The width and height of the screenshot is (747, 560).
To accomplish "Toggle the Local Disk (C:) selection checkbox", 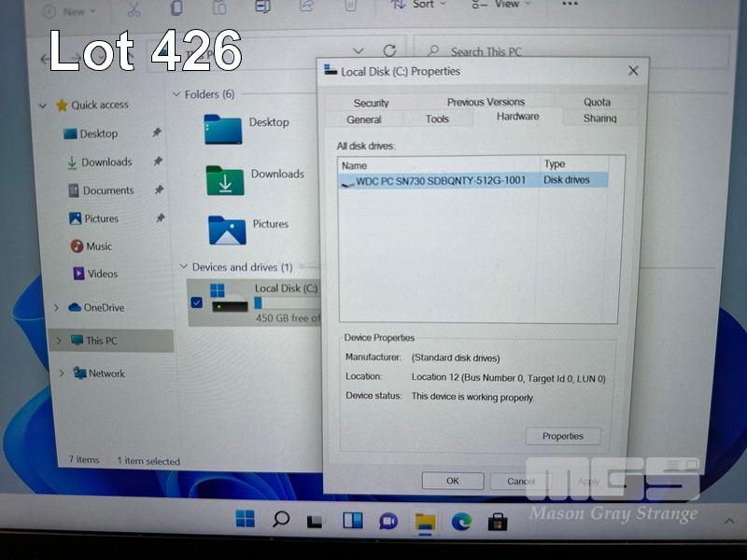I will point(196,301).
